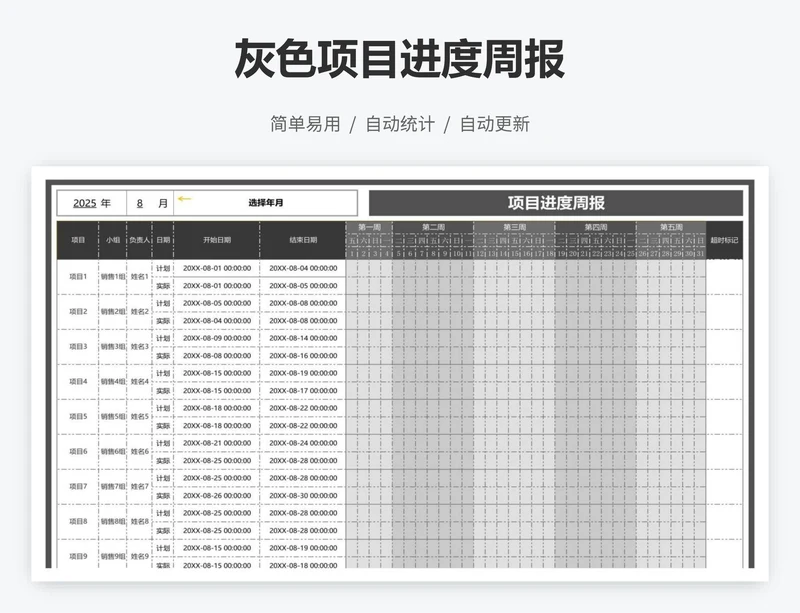Screen dimensions: 800x613
Task: Click the 自动更新 subtitle text
Action: pyautogui.click(x=495, y=124)
